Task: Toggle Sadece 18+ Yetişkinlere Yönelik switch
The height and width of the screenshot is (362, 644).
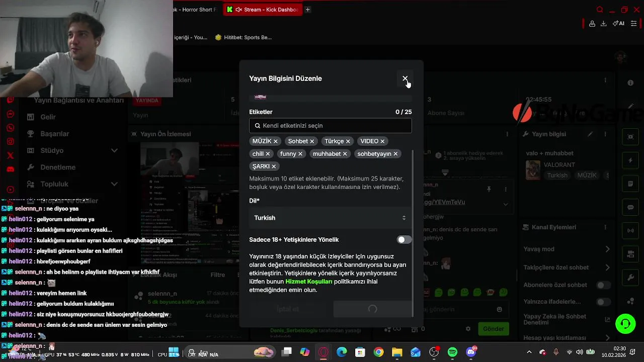Action: tap(404, 240)
